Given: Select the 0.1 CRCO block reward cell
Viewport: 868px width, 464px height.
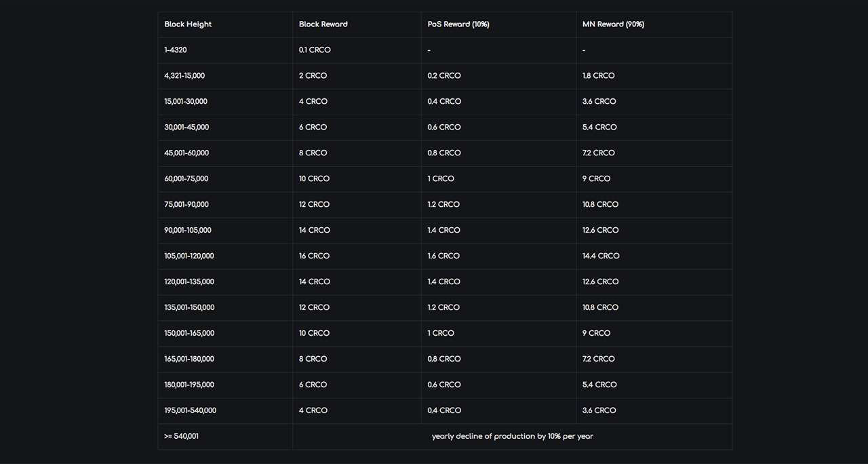Looking at the screenshot, I should [x=357, y=50].
